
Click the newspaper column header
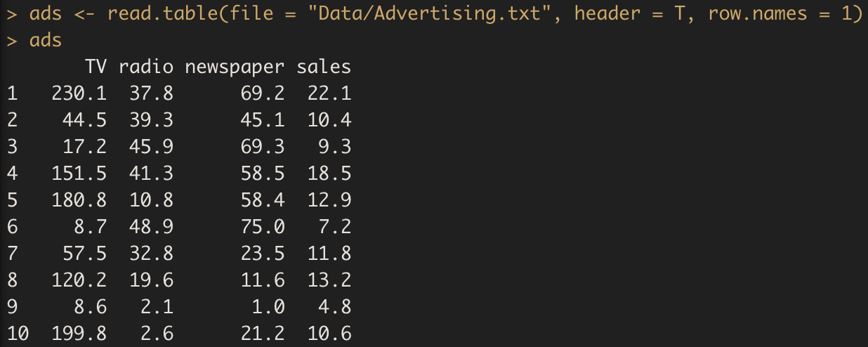235,67
